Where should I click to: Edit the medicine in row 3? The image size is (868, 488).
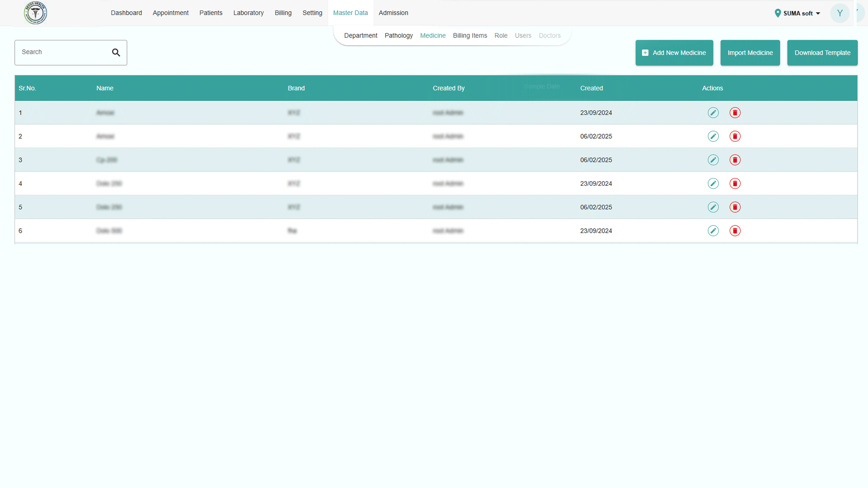713,160
